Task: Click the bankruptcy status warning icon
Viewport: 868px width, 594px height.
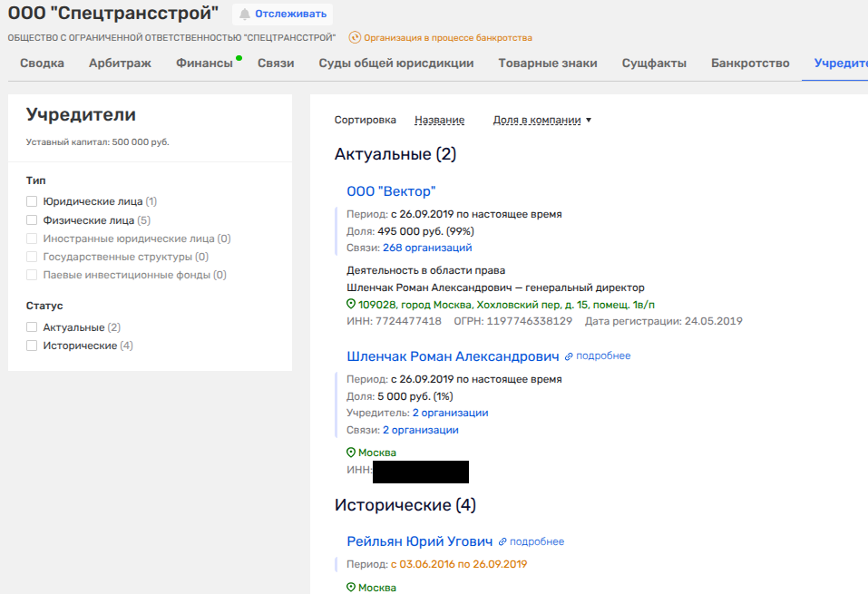Action: 355,38
